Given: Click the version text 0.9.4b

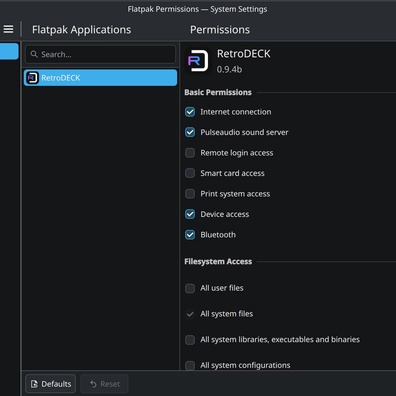Looking at the screenshot, I should (x=229, y=69).
